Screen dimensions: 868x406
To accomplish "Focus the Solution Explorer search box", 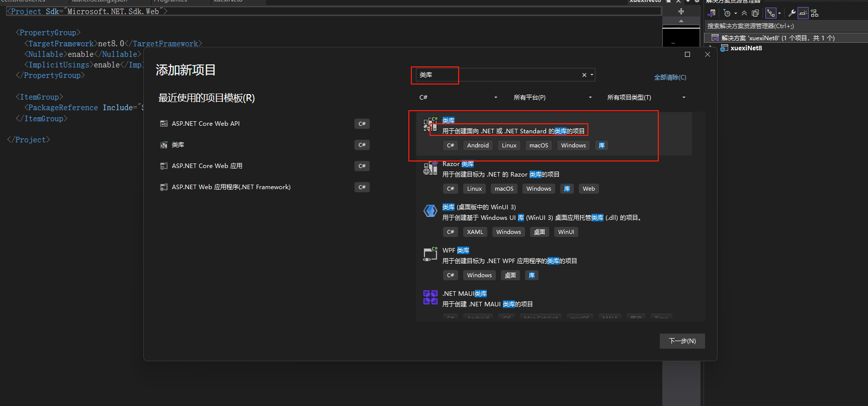I will (786, 26).
